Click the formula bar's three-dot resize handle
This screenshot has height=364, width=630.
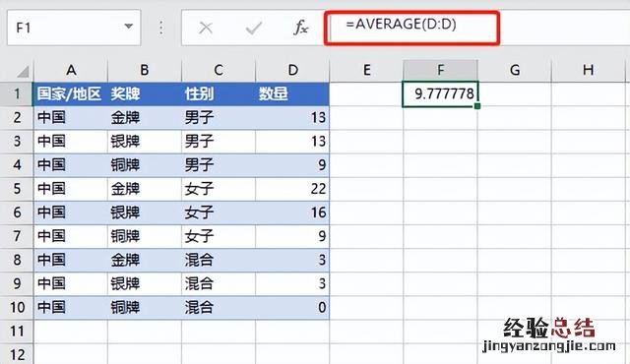tap(161, 28)
